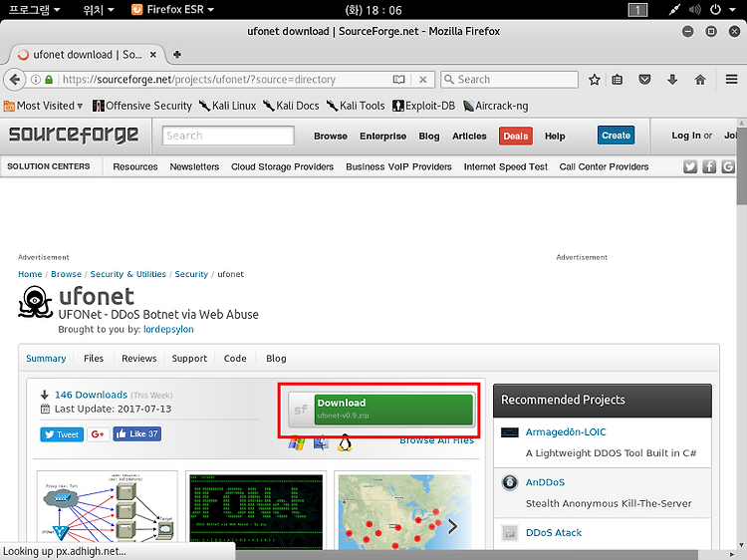Image resolution: width=747 pixels, height=560 pixels.
Task: Open the downloads arrow icon in toolbar
Action: pos(672,80)
